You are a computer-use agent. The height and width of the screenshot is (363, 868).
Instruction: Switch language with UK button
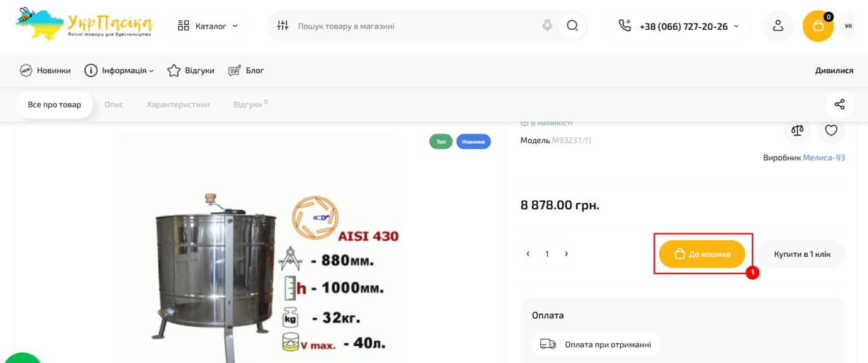(x=848, y=26)
